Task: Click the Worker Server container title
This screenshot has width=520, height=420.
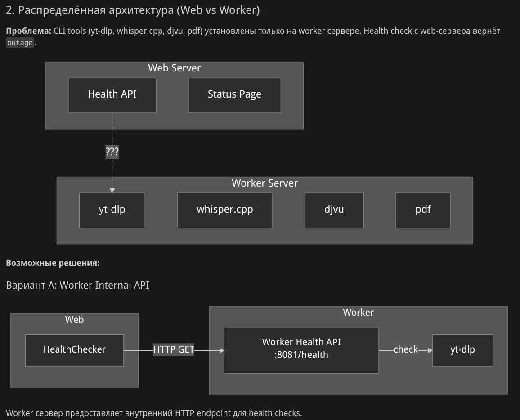Action: click(x=264, y=183)
